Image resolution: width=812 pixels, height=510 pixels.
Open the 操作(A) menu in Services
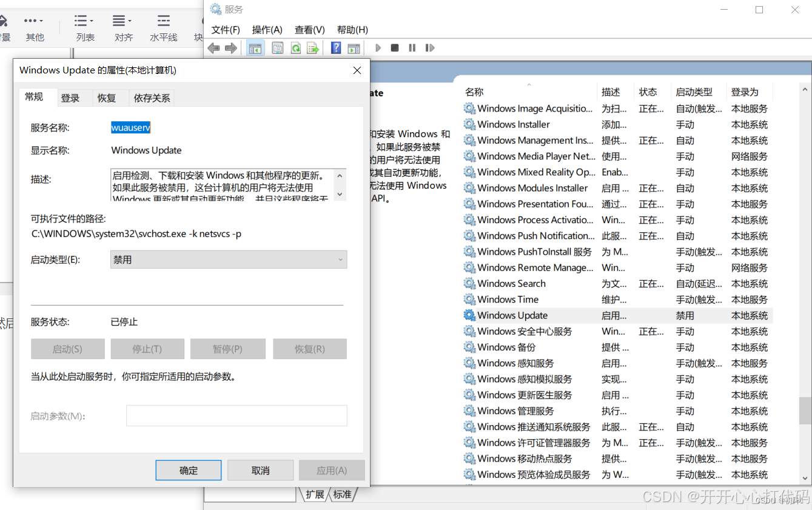[267, 30]
